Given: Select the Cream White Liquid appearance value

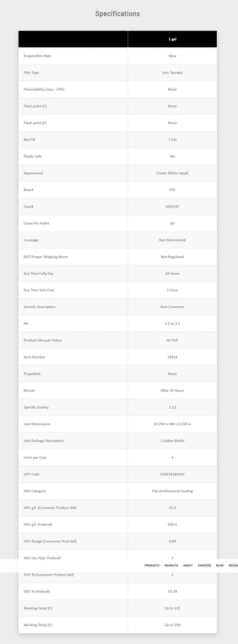Looking at the screenshot, I should click(x=172, y=174).
